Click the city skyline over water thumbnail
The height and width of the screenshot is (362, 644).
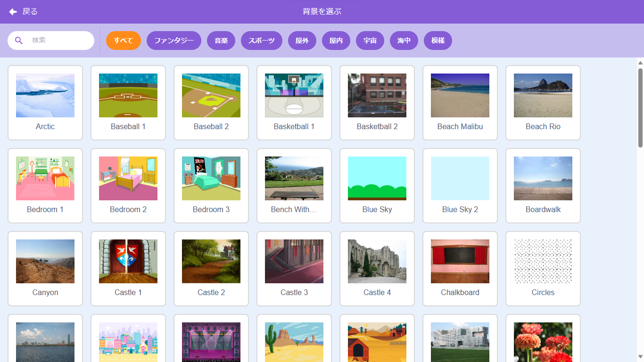45,342
